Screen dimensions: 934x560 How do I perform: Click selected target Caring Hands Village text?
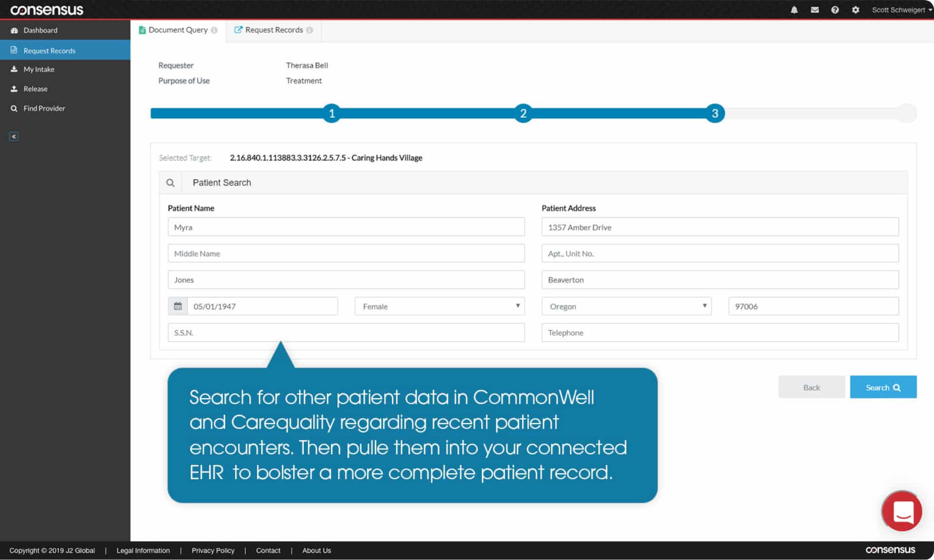pos(326,158)
